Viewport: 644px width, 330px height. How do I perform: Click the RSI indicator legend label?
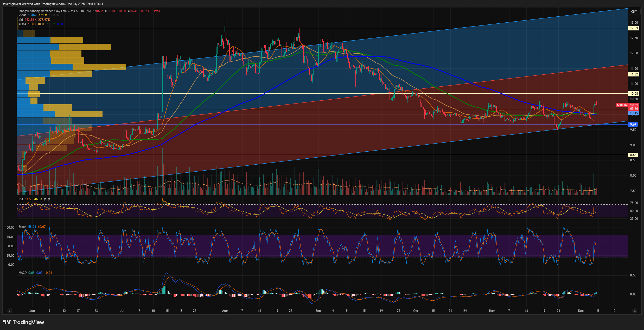pyautogui.click(x=21, y=199)
